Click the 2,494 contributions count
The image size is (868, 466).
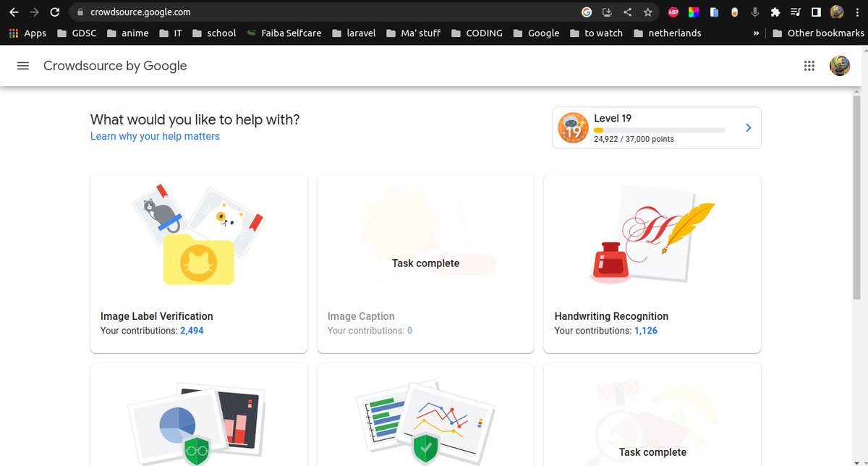[192, 331]
